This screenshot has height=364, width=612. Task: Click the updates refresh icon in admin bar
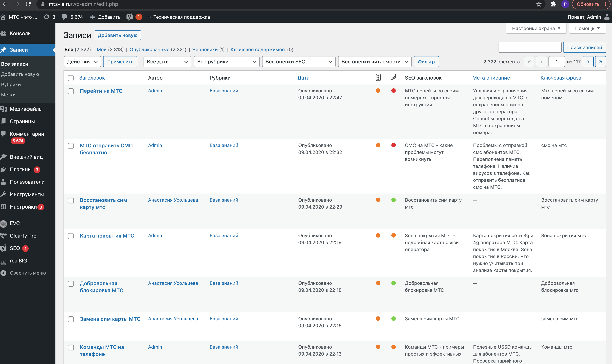[x=46, y=17]
